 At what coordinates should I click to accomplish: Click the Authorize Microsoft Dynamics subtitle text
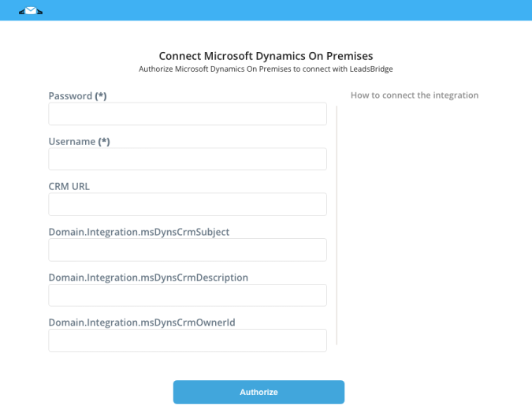coord(266,69)
